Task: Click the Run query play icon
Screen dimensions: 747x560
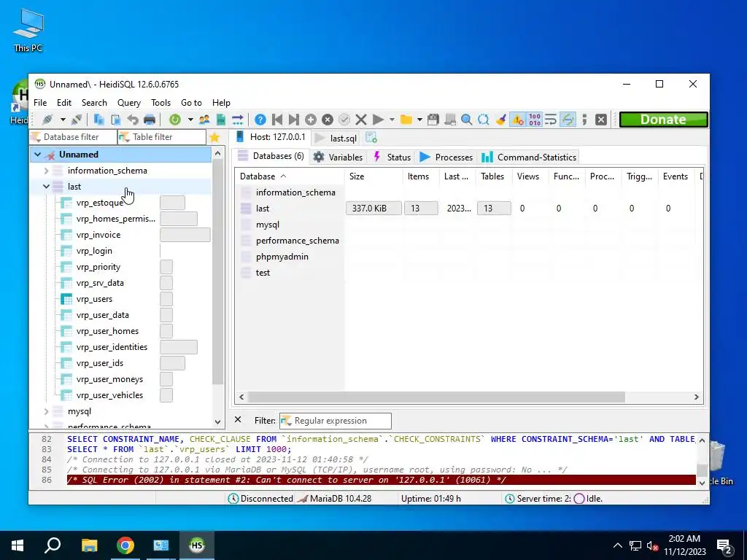Action: 378,120
